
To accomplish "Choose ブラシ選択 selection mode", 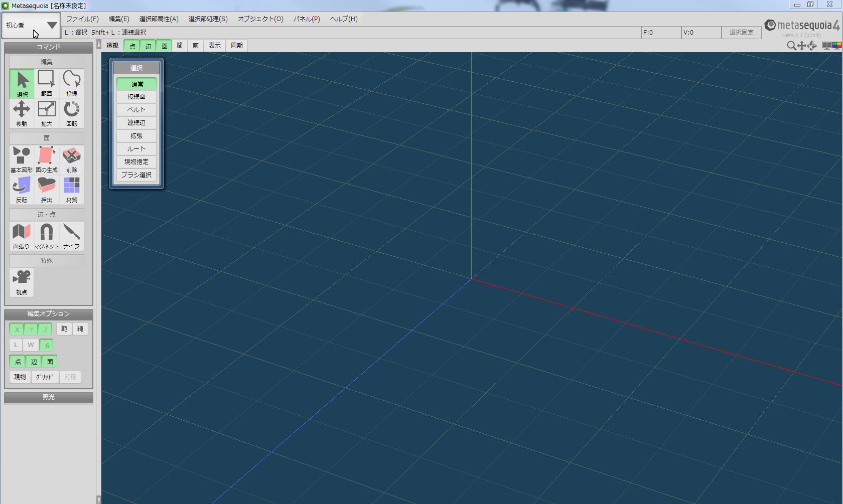I will [136, 175].
